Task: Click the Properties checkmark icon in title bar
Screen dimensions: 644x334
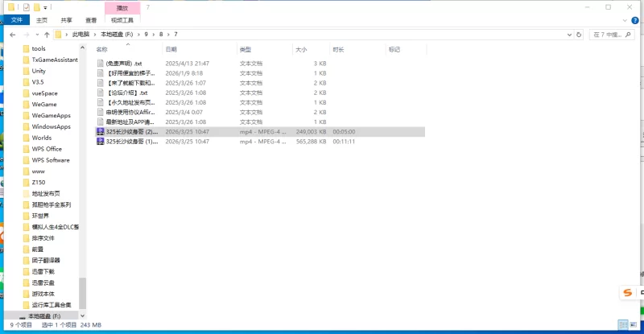Action: pos(27,7)
